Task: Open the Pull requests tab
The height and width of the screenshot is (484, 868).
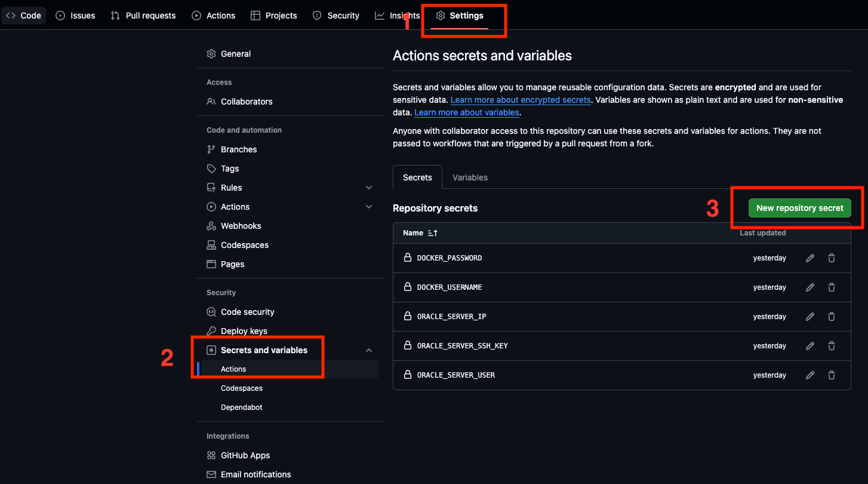Action: [143, 16]
